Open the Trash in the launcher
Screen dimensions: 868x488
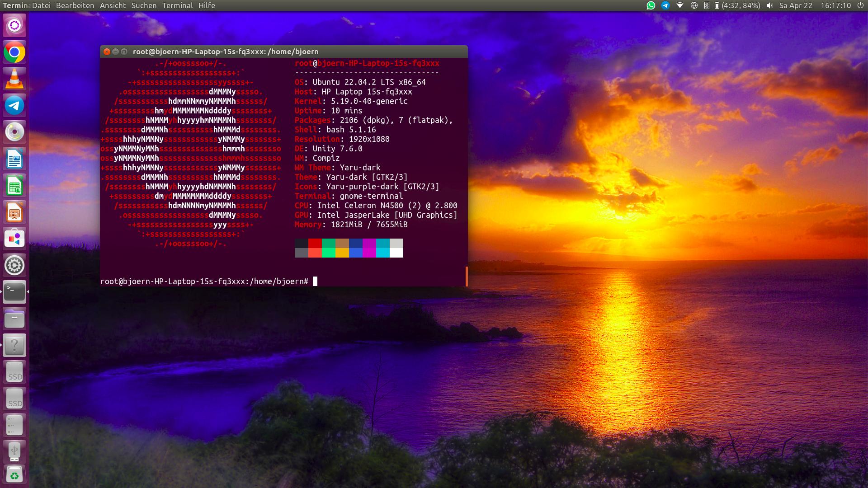click(x=14, y=475)
